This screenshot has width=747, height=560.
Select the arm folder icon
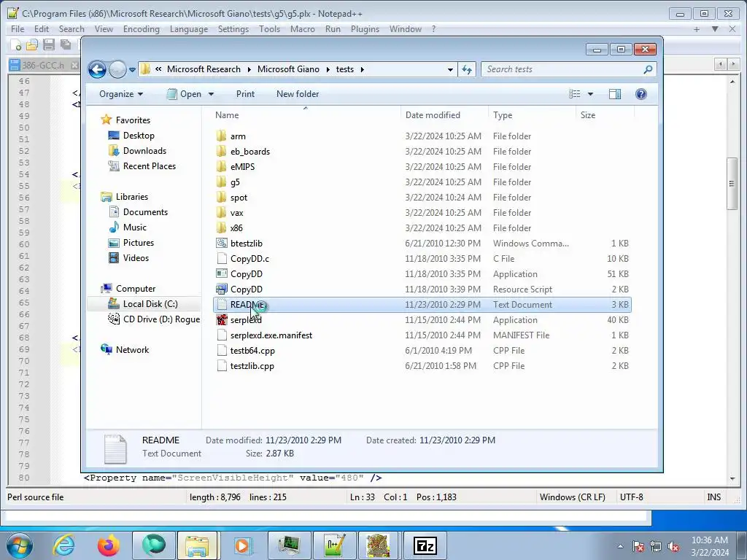221,136
